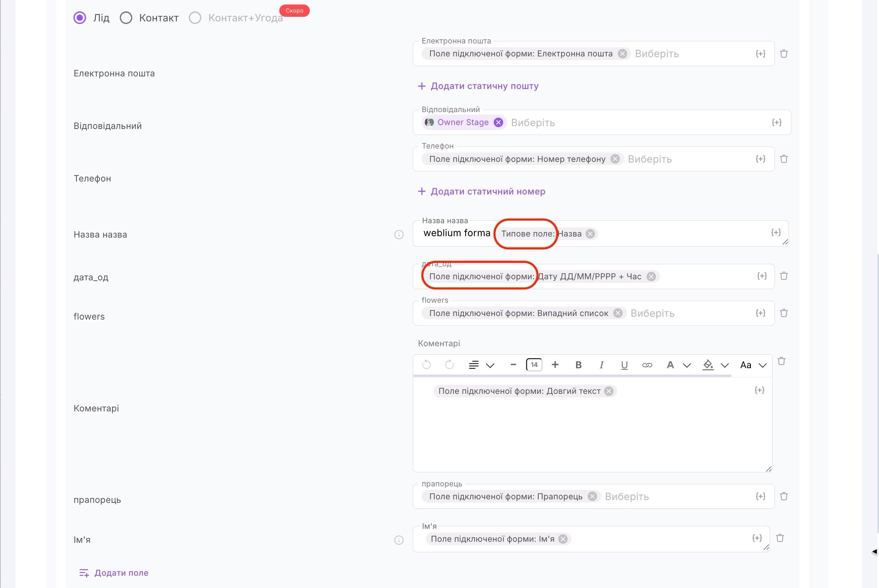Remove the Випадний список chip
The width and height of the screenshot is (879, 588).
click(618, 313)
